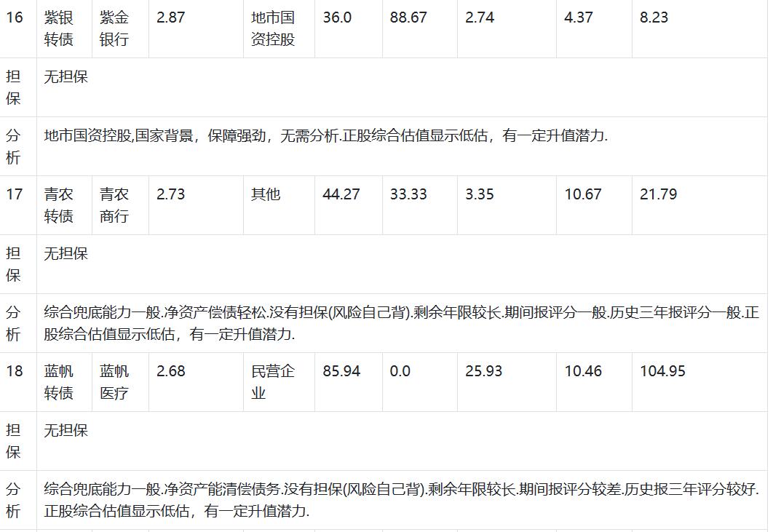Select the value 8.23
773x532 pixels.
654,17
